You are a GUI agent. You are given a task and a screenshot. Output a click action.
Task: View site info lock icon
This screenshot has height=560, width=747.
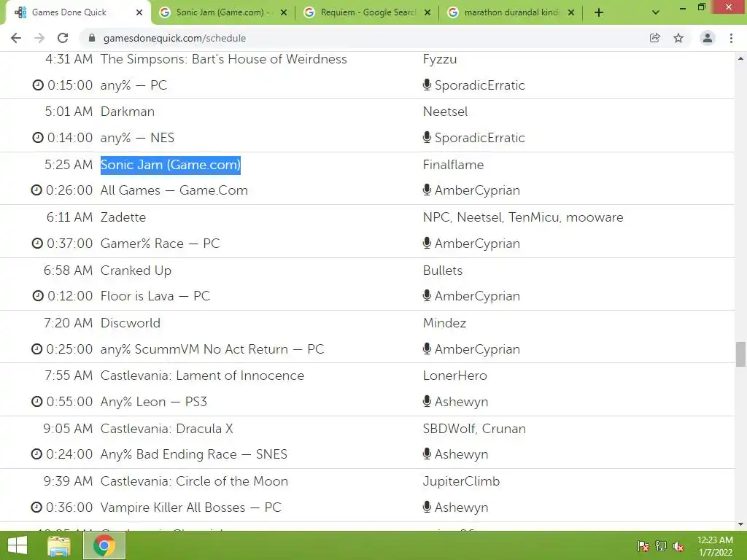click(x=92, y=38)
